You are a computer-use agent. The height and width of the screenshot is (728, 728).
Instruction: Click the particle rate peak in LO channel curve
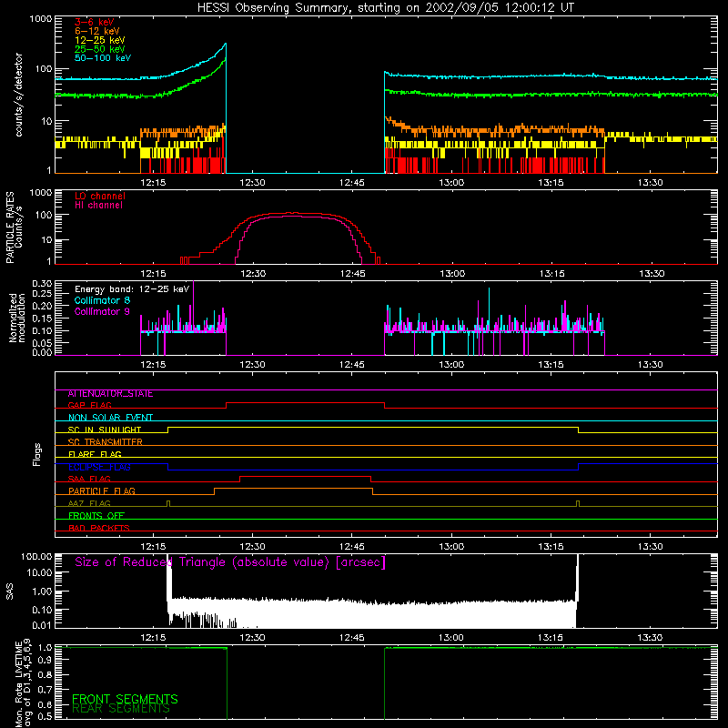click(292, 213)
